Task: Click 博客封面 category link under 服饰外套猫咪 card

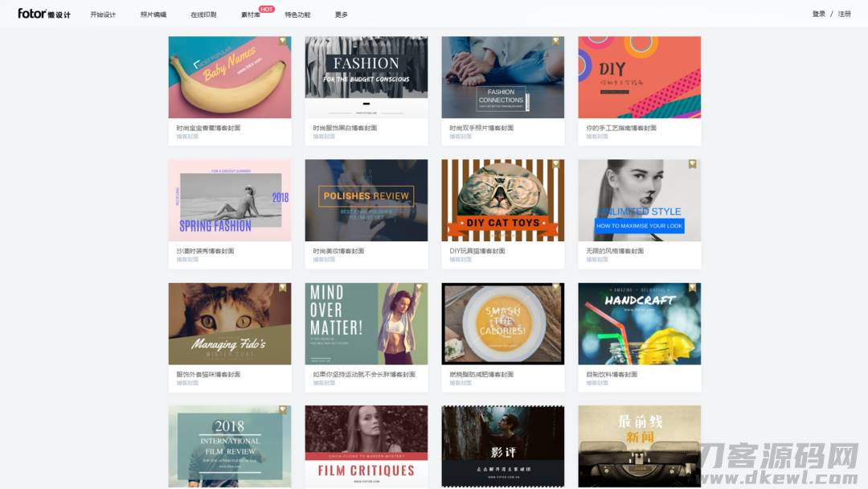Action: coord(187,383)
